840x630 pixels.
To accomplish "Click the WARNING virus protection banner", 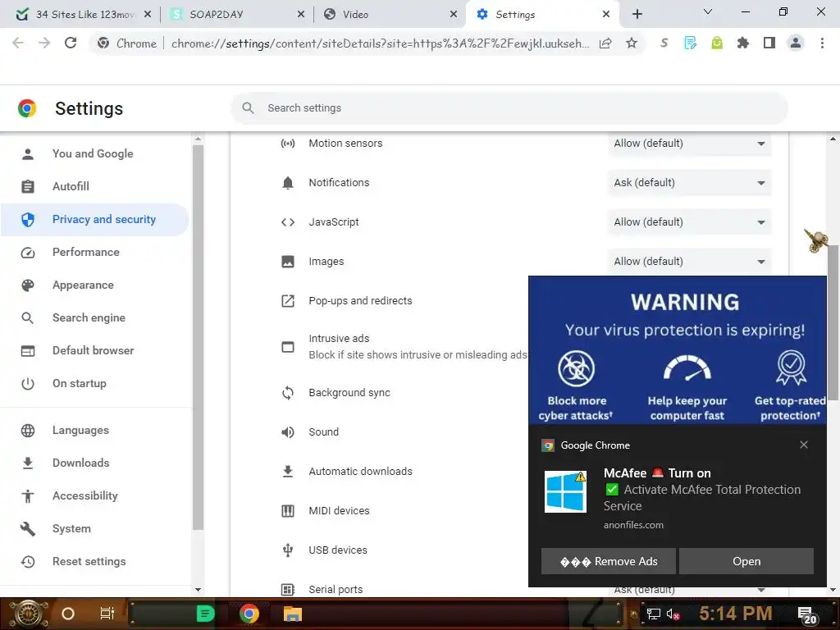I will coord(678,350).
